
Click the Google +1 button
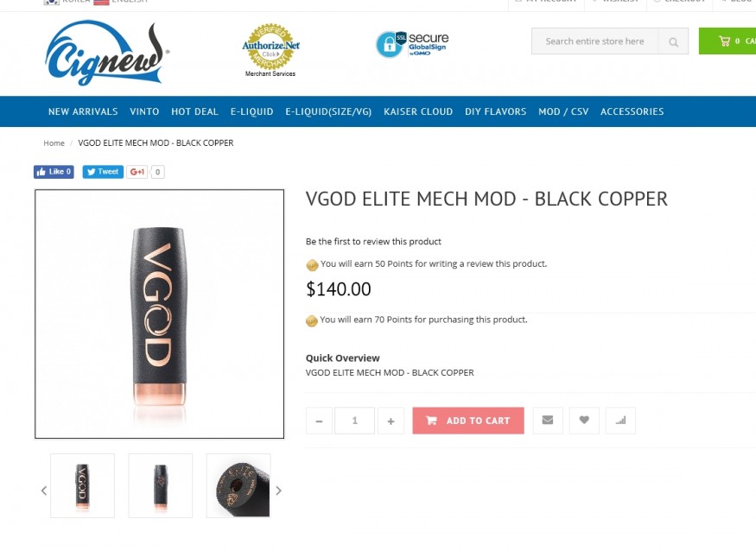tap(137, 172)
